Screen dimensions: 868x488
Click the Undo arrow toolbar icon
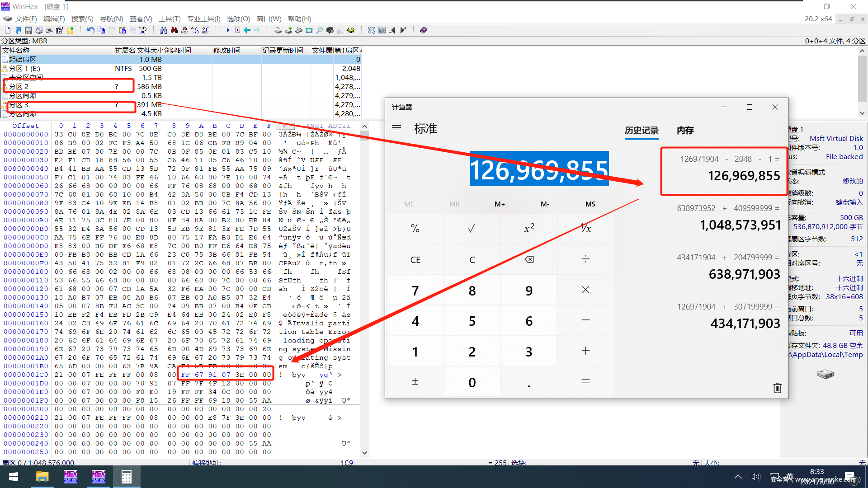pyautogui.click(x=90, y=30)
